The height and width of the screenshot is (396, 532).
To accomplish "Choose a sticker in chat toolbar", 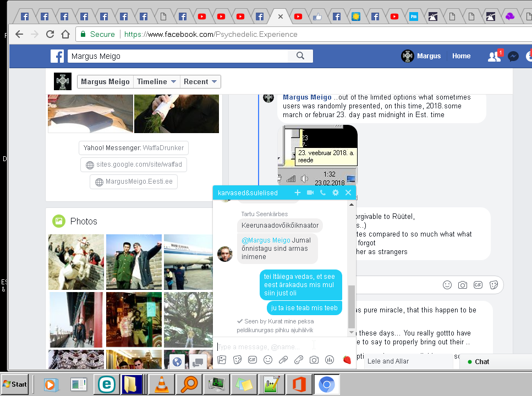I will coord(238,360).
